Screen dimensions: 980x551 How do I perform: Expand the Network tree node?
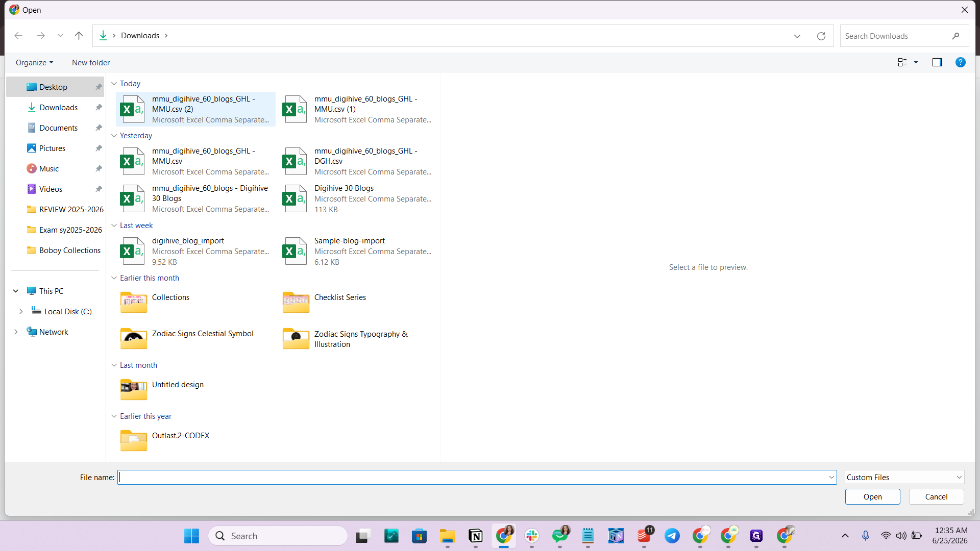pyautogui.click(x=16, y=332)
